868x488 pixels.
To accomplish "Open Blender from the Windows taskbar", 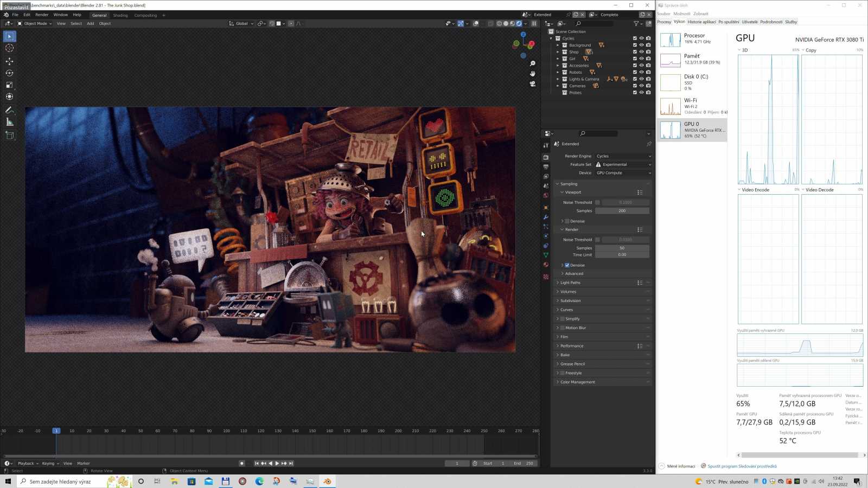I will [x=327, y=481].
